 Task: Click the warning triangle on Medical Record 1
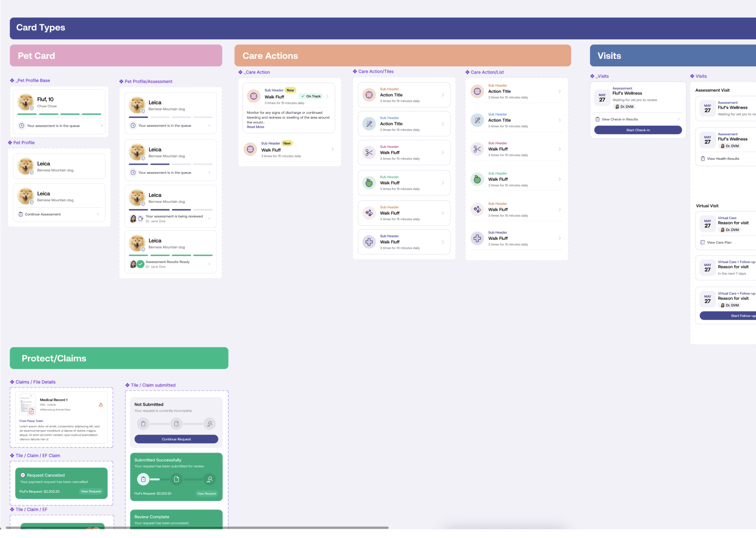tap(101, 404)
